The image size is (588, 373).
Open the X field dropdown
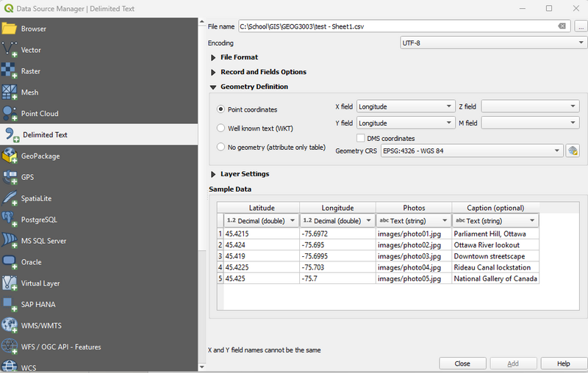pos(405,106)
